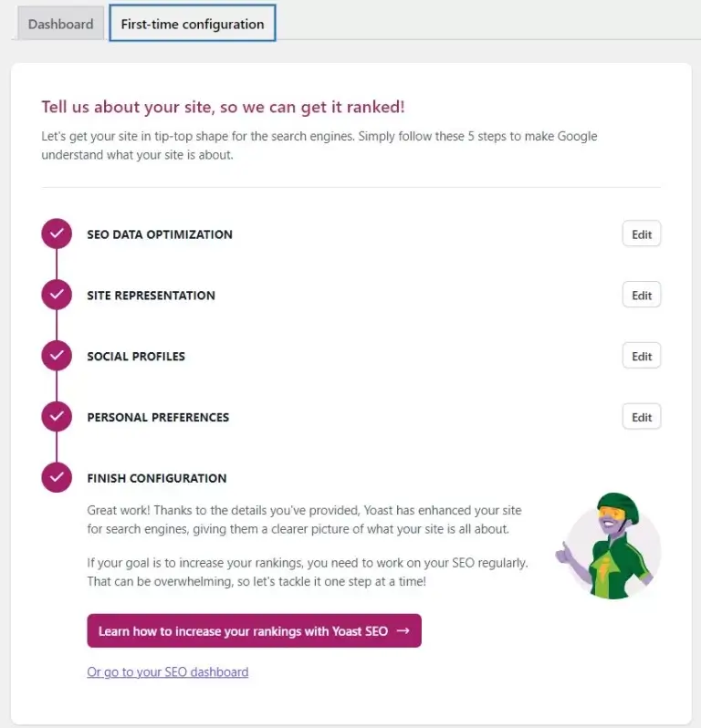Edit the Site Representation step
Image resolution: width=701 pixels, height=728 pixels.
[642, 296]
